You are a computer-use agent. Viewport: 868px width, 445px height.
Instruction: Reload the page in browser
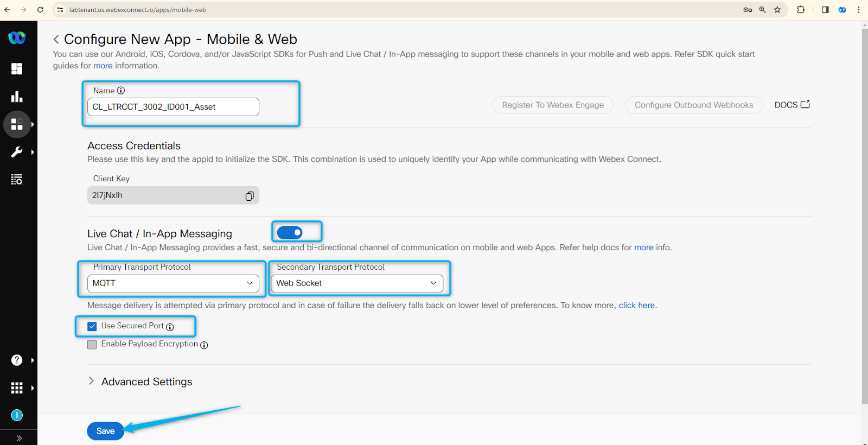tap(40, 10)
